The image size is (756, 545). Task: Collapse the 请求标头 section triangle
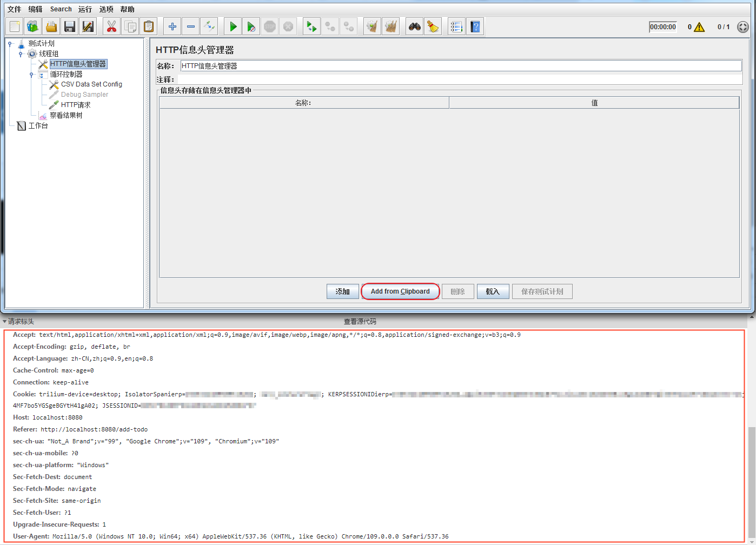pos(5,322)
